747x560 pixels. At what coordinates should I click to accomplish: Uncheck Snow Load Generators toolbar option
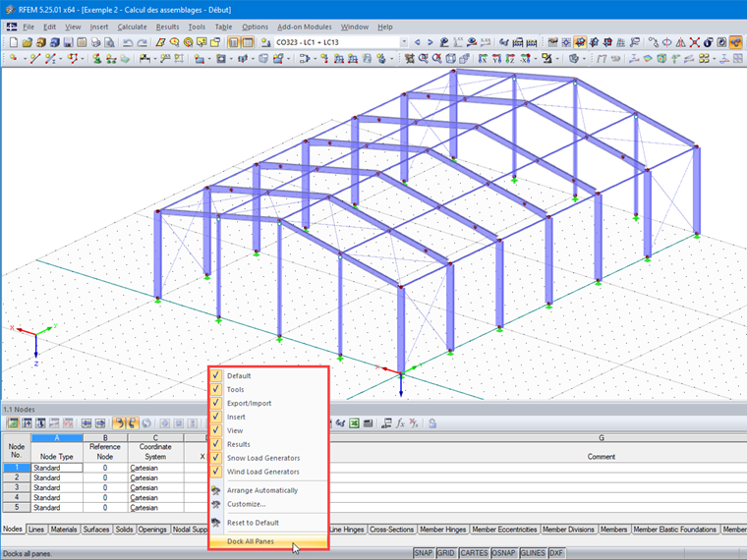click(216, 458)
